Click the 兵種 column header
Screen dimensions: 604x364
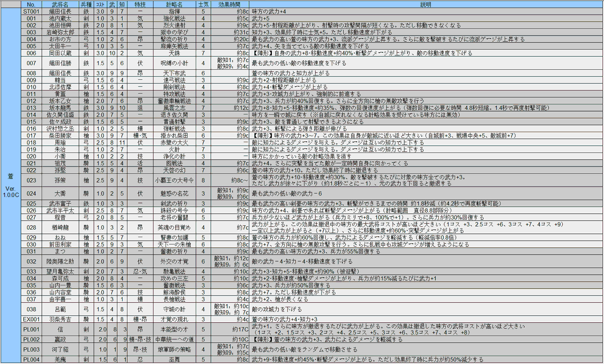pyautogui.click(x=86, y=4)
